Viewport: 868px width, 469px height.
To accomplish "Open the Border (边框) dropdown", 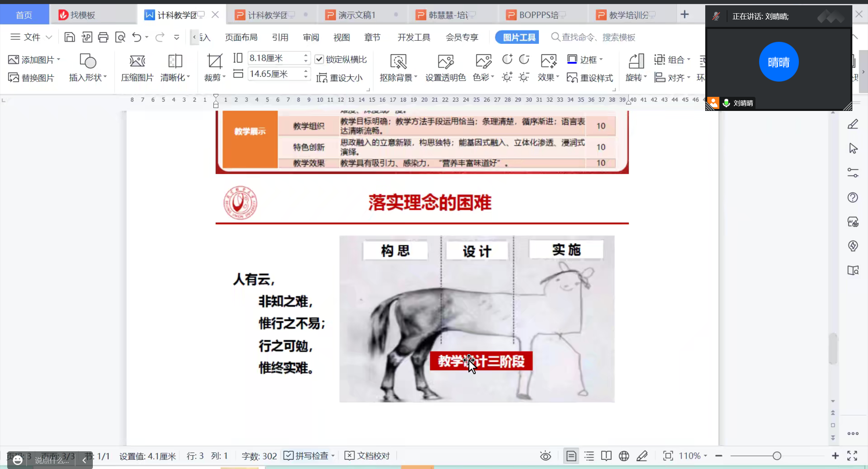I will pyautogui.click(x=601, y=59).
